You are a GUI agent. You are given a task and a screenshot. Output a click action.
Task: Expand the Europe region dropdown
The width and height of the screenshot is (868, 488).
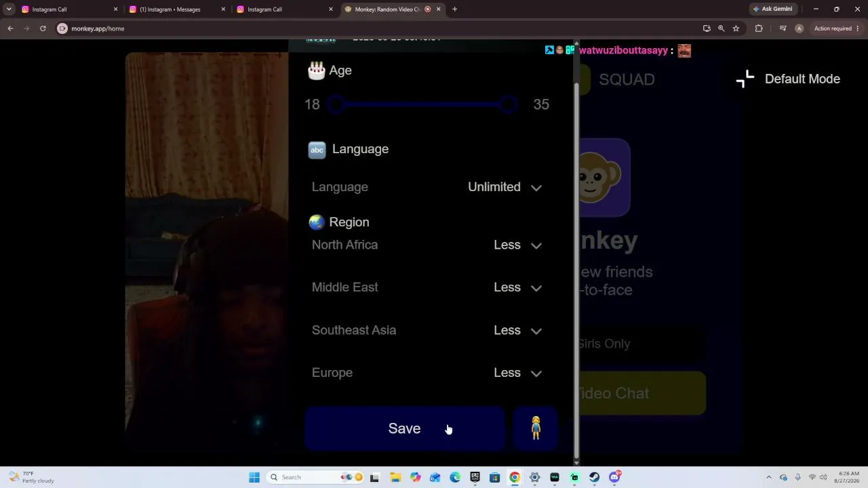(518, 373)
